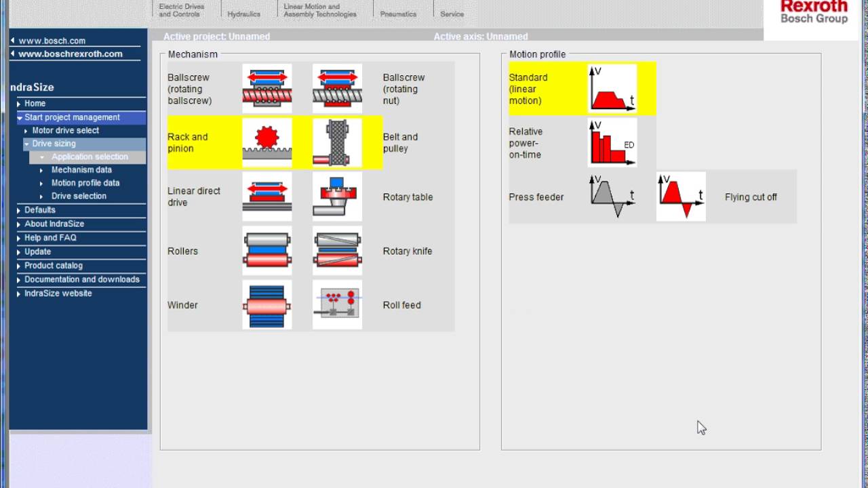Click 'Active project: Unnamed' header text
Screen dimensions: 868x488
point(216,37)
